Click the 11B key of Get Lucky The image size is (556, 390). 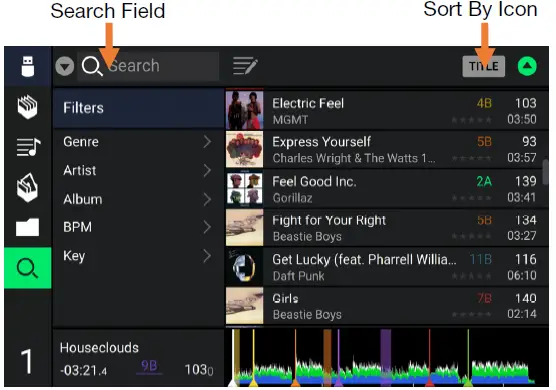click(481, 260)
